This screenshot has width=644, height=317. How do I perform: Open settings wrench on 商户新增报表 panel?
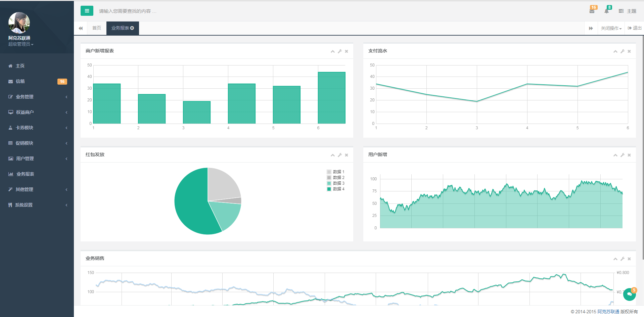pyautogui.click(x=340, y=51)
